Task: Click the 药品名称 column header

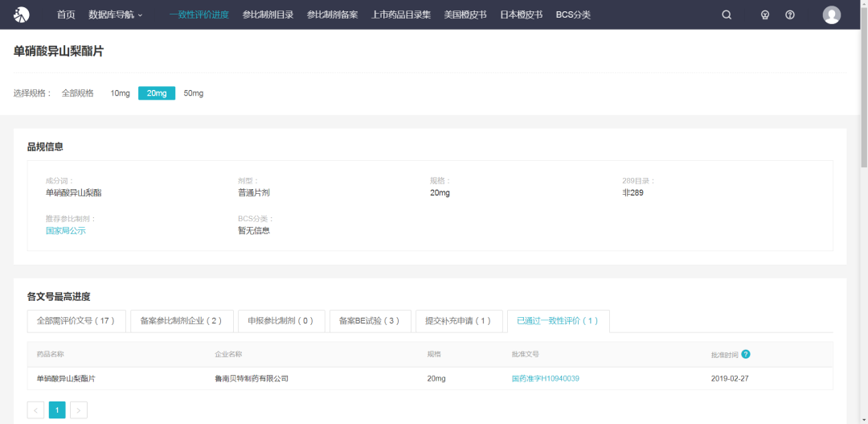Action: point(51,354)
